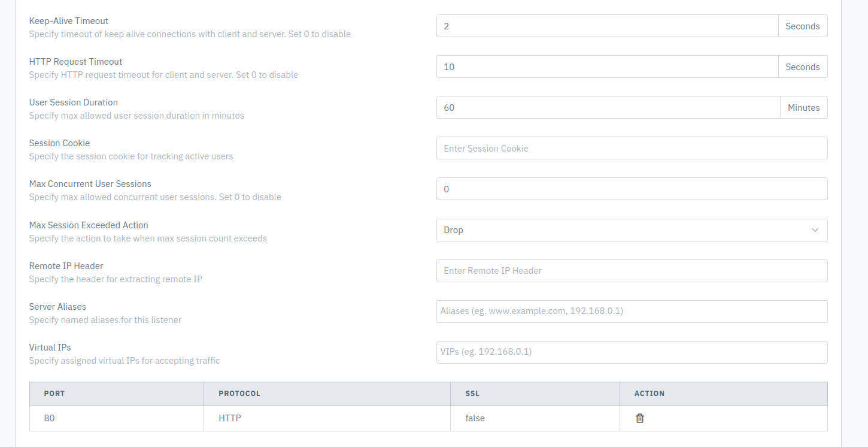This screenshot has width=868, height=447.
Task: Delete the port 80 listener row
Action: coord(639,418)
